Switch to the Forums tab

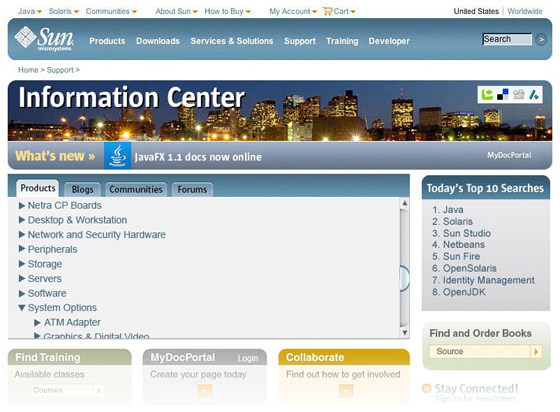point(192,190)
